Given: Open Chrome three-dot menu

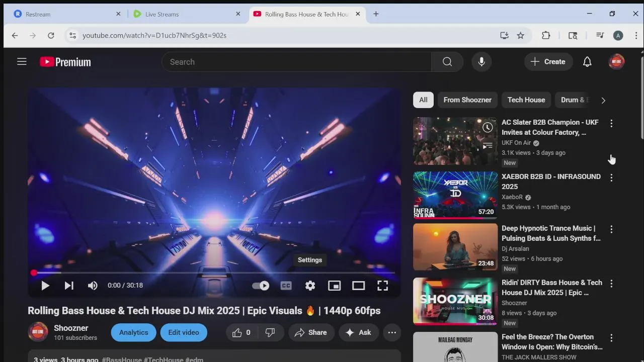Looking at the screenshot, I should point(636,35).
